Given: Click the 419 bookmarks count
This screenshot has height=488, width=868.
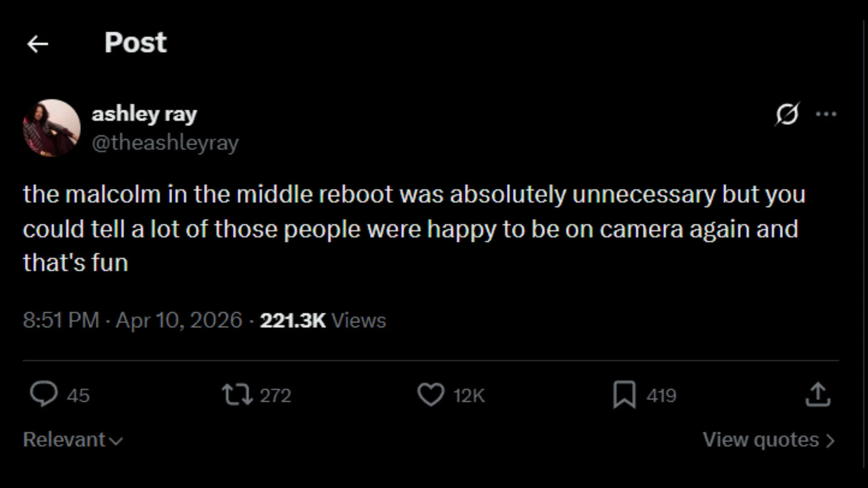Looking at the screenshot, I should (661, 395).
